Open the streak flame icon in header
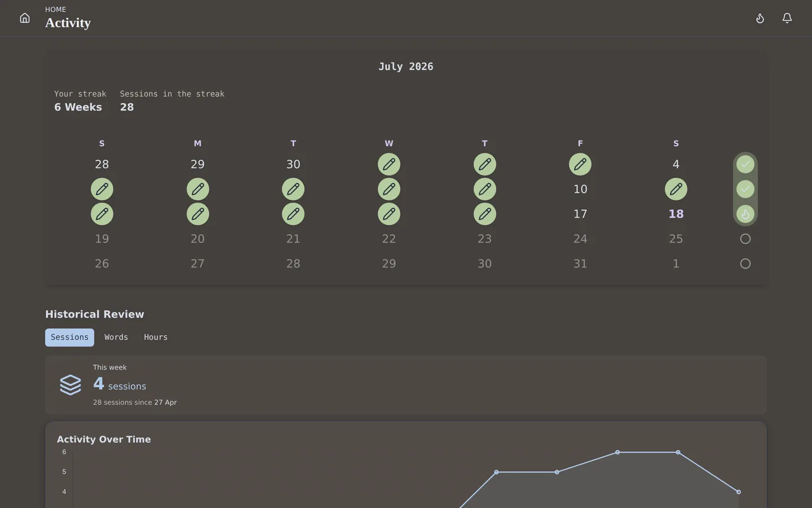The width and height of the screenshot is (812, 508). click(760, 18)
